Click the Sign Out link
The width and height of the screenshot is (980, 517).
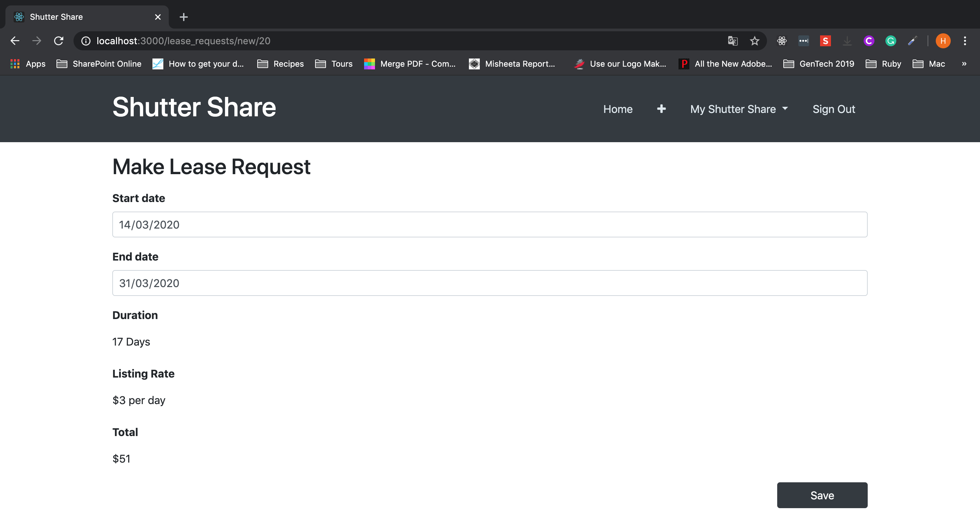(x=834, y=108)
